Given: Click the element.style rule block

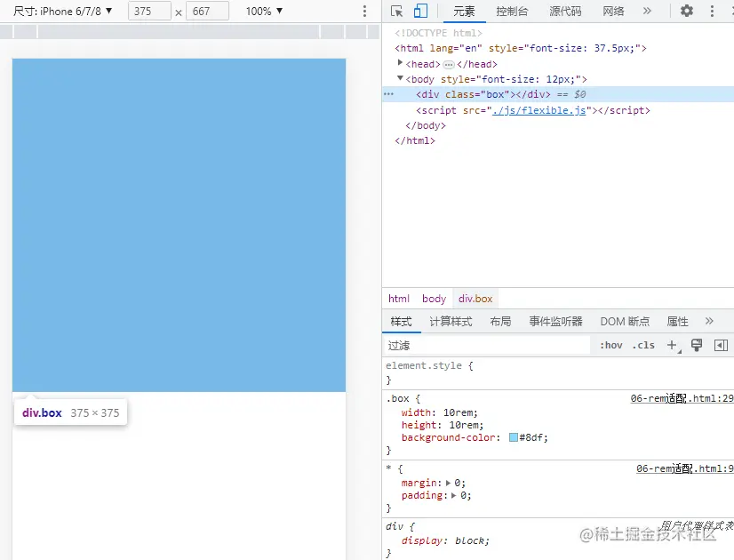Looking at the screenshot, I should tap(558, 372).
